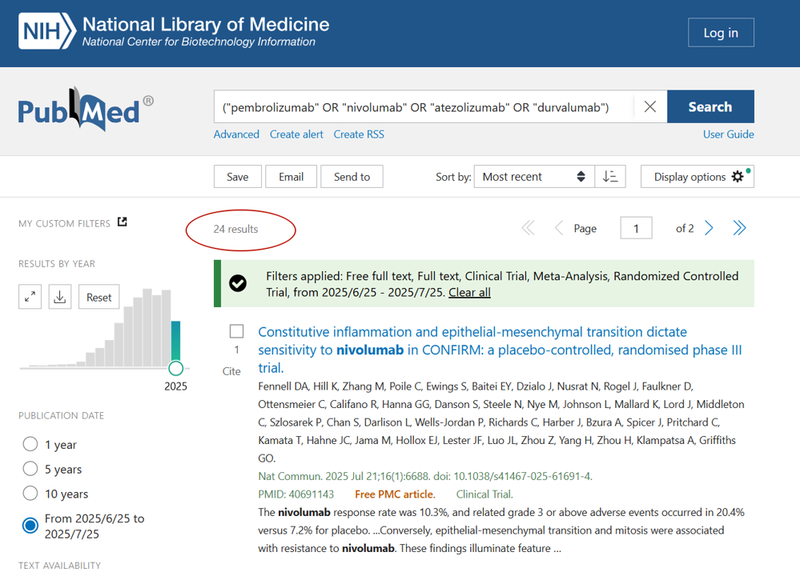This screenshot has width=800, height=576.
Task: Jump to last results page arrow
Action: tap(740, 228)
